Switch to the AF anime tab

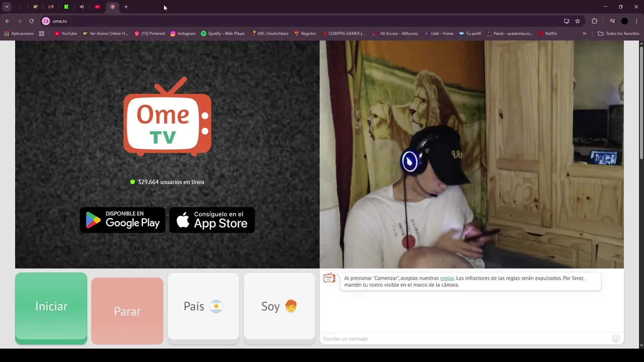(35, 7)
